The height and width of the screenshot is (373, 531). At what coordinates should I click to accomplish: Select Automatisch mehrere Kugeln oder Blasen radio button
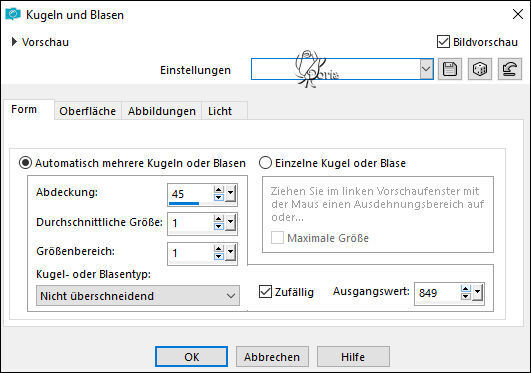coord(25,163)
